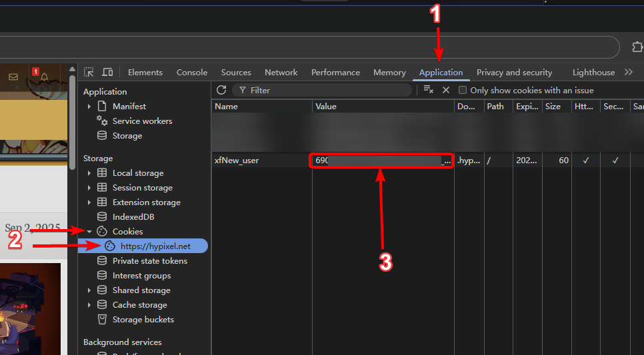Expand the Cache storage arrow
The image size is (644, 355).
(x=89, y=305)
